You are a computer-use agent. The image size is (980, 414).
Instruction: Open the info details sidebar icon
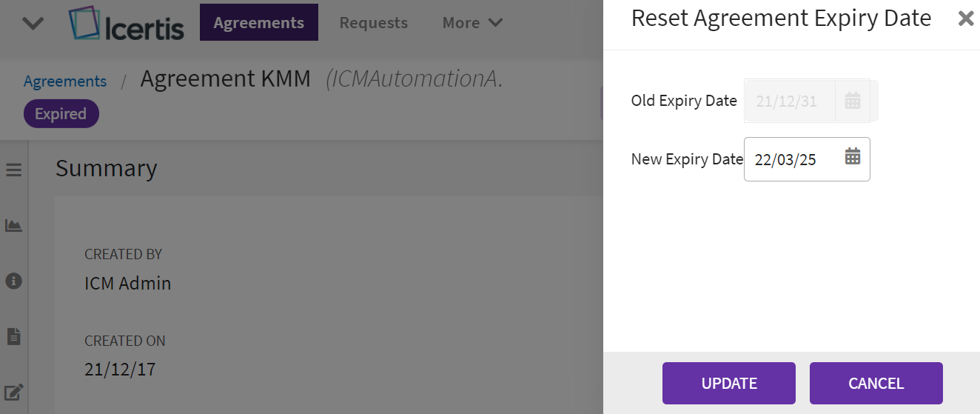point(13,281)
